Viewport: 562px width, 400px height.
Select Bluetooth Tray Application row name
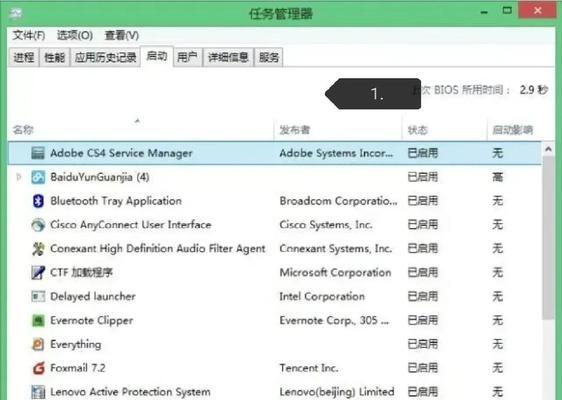pos(116,201)
